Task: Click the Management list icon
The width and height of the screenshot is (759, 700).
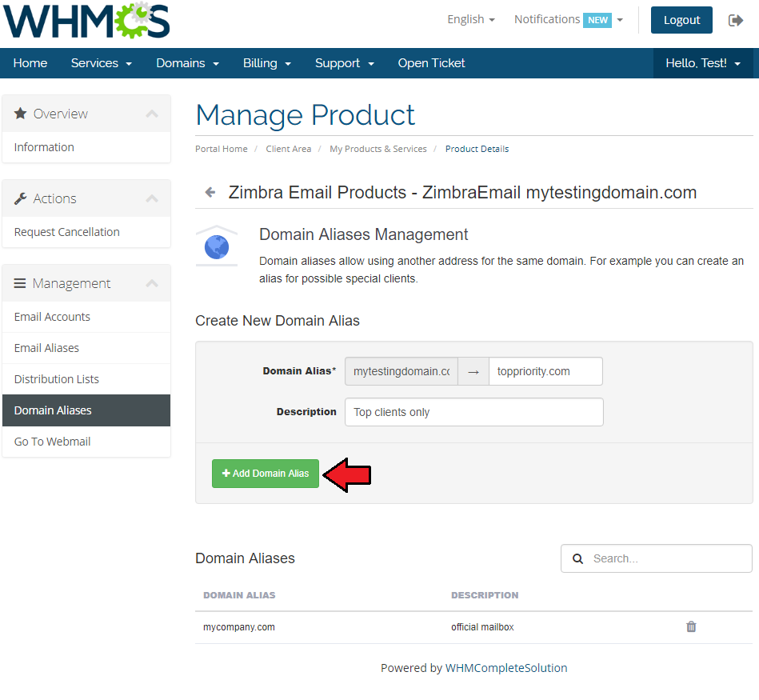Action: tap(20, 283)
